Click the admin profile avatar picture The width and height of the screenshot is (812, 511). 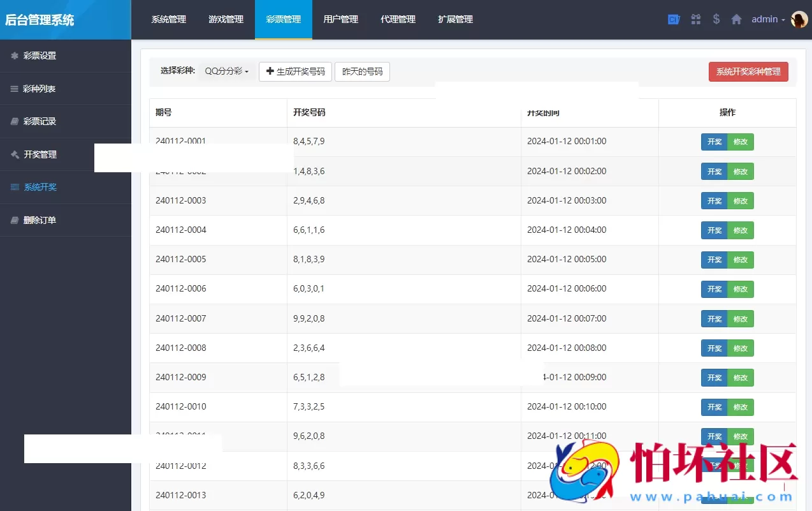(x=799, y=19)
